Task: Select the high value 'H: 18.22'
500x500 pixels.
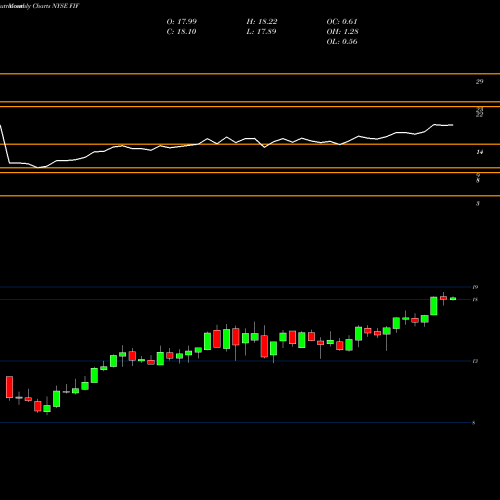Action: [262, 22]
